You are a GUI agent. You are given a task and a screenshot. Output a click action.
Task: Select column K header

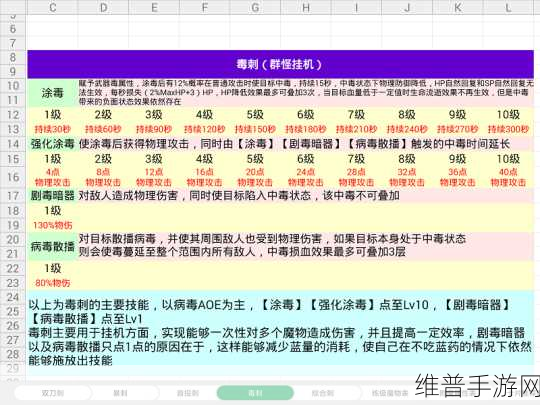(458, 7)
